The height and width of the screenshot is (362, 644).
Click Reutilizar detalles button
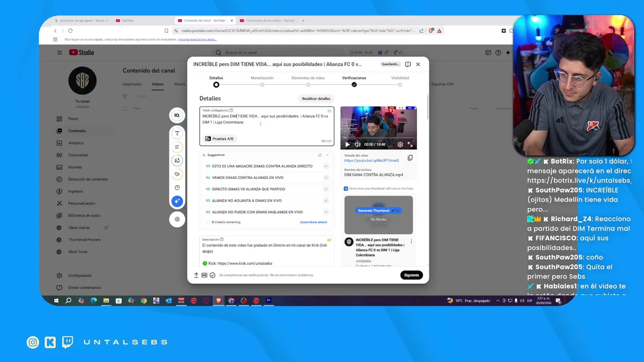pos(316,99)
